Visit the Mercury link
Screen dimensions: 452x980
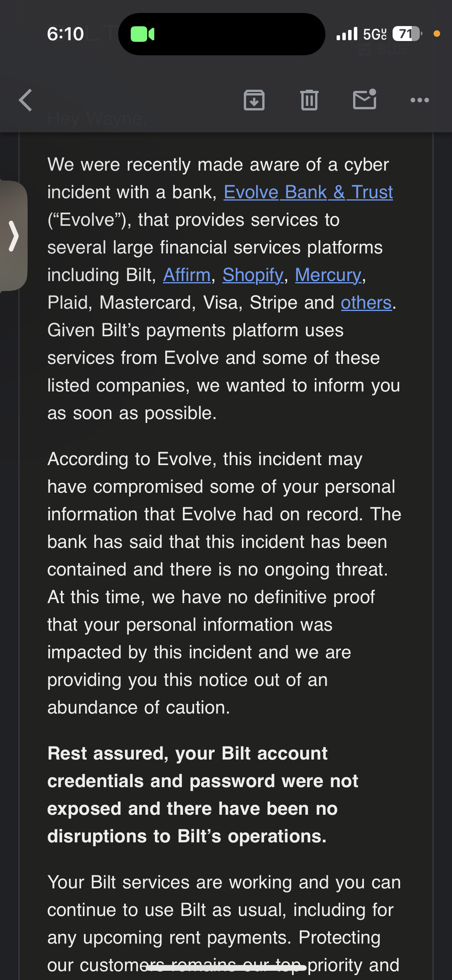(x=328, y=275)
